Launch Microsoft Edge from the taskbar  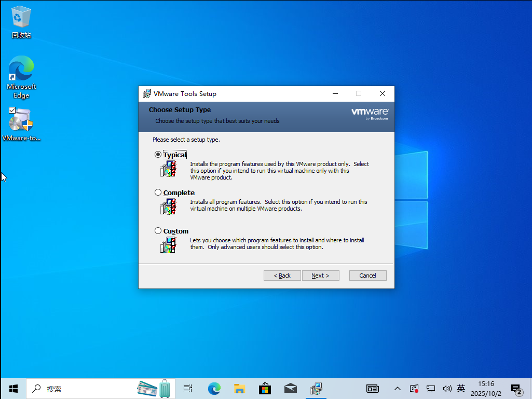pos(214,389)
